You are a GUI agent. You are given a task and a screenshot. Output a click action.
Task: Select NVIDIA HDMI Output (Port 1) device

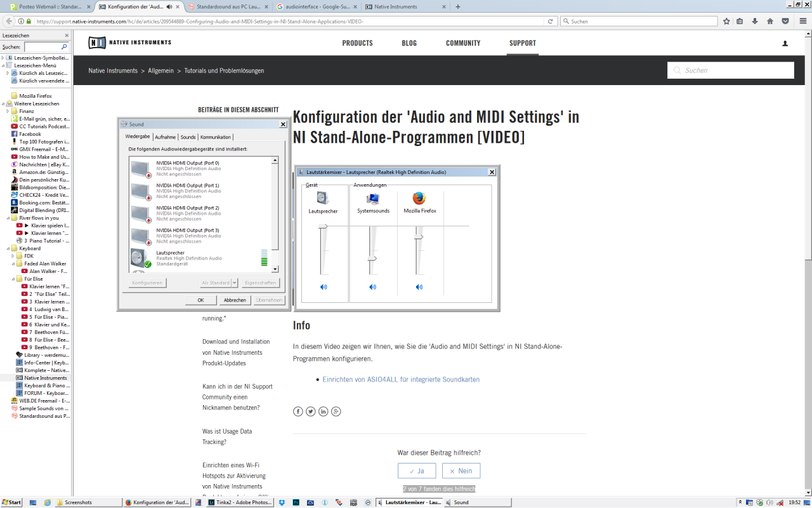coord(200,190)
